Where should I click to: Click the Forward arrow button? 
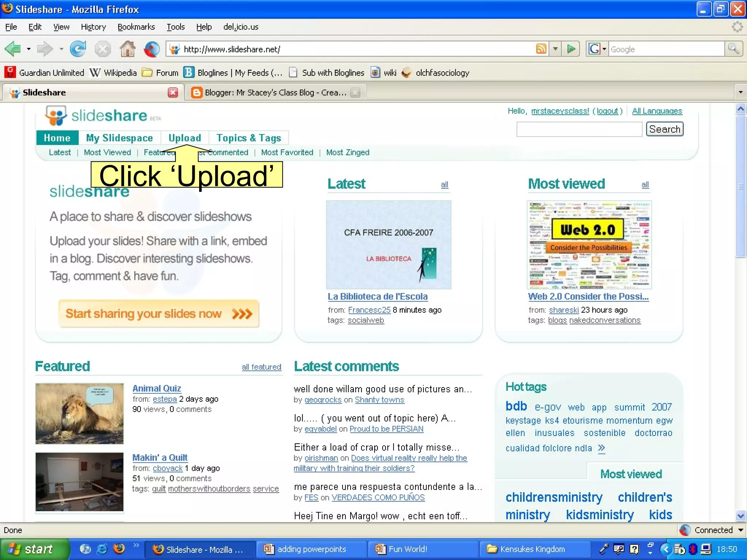pos(45,49)
